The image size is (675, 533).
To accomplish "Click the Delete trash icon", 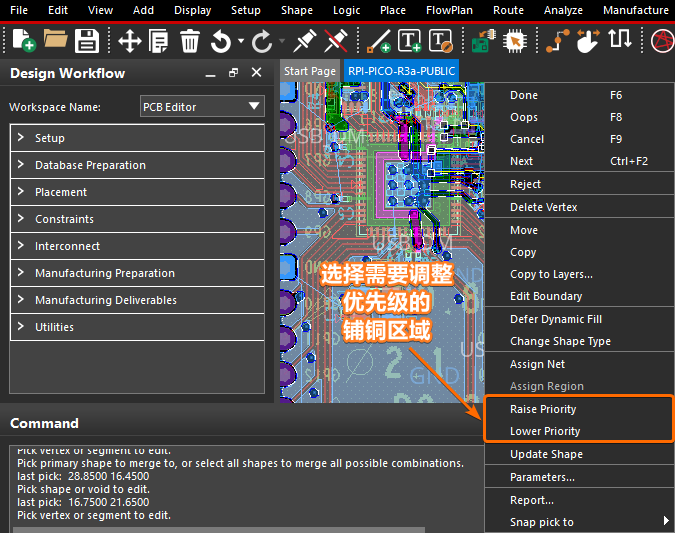I will [x=190, y=41].
